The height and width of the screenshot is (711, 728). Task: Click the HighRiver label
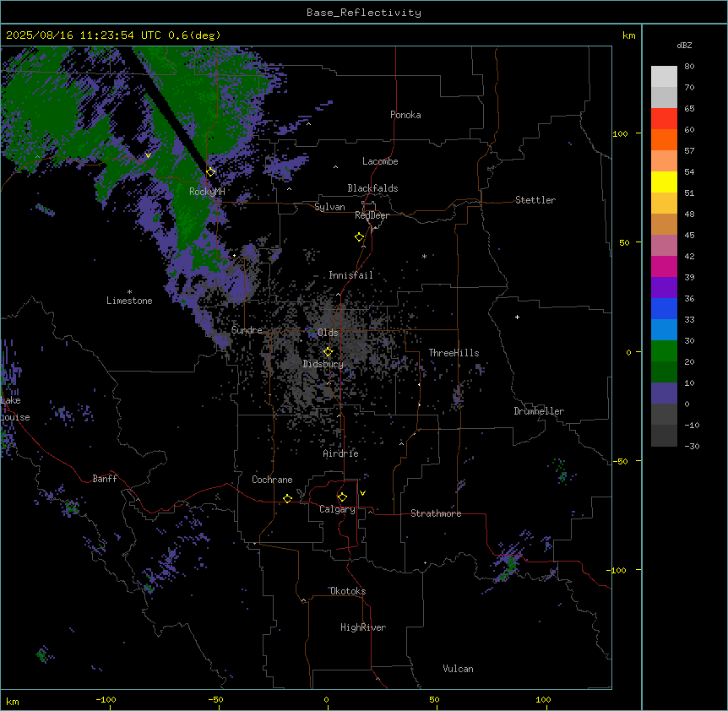pos(363,627)
